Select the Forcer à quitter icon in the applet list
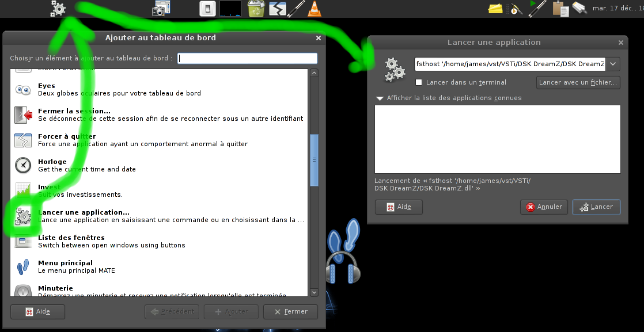Viewport: 644px width, 332px height. (x=23, y=140)
